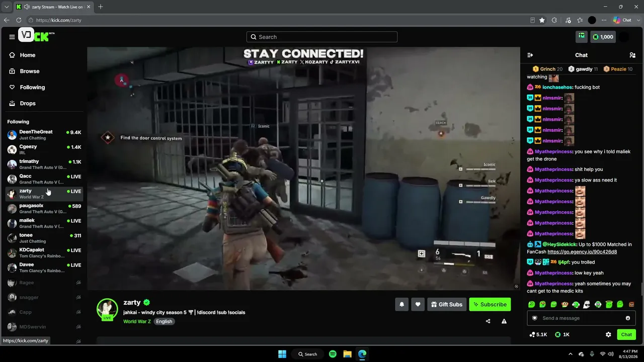Report the stream with warning icon
Screen dimensions: 644x362
click(504, 321)
